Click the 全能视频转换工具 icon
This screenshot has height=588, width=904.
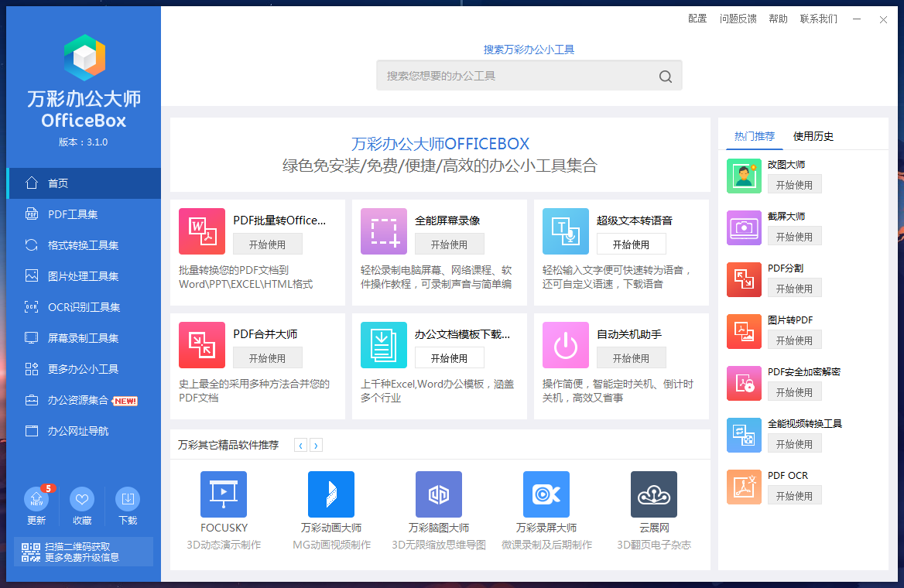click(x=744, y=436)
